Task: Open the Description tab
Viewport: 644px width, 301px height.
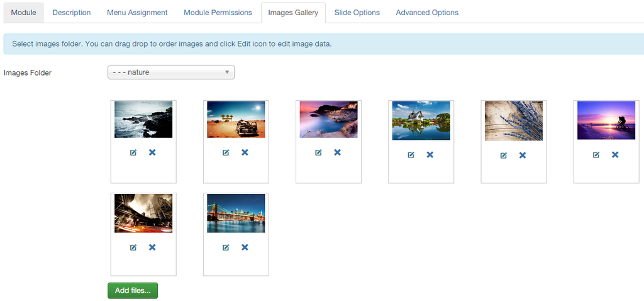Action: [x=71, y=13]
